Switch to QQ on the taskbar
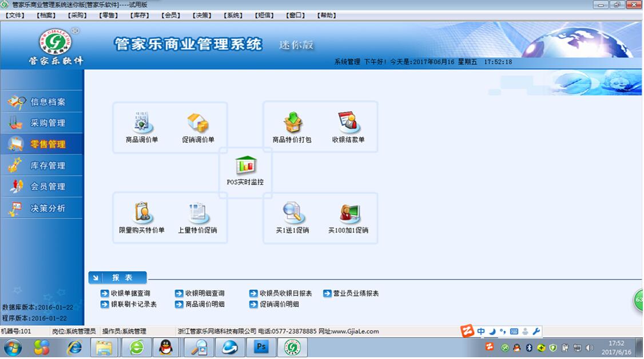Screen dimensions: 644x359 pos(166,348)
